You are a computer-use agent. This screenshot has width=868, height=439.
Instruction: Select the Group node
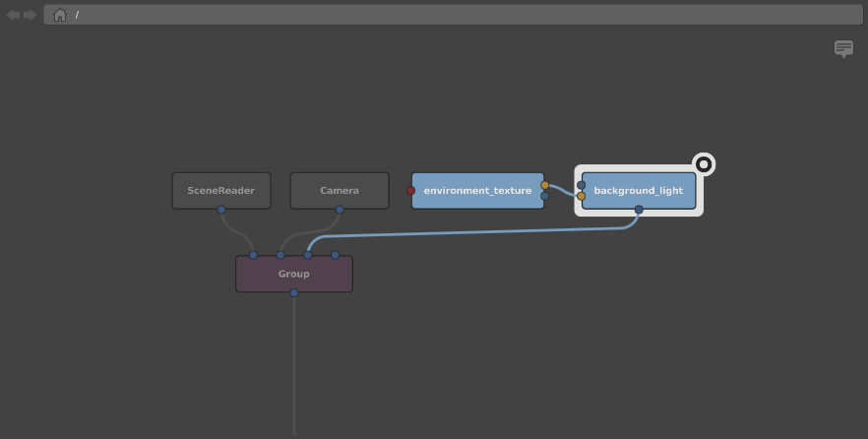click(x=294, y=274)
